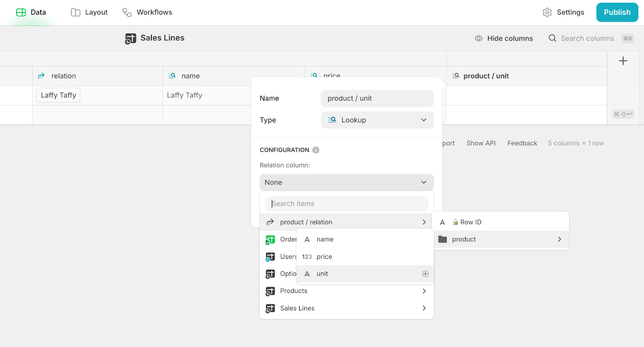
Task: Select Row ID in submenu
Action: 501,222
